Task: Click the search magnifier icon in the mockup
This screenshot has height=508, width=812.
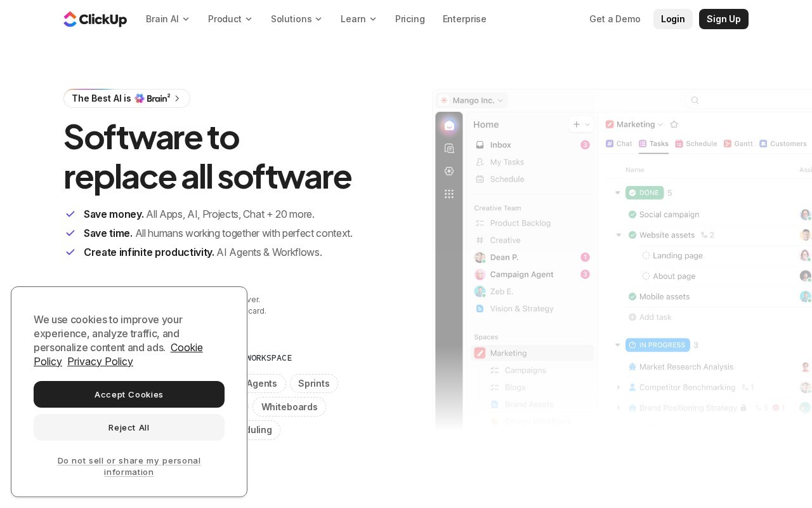Action: coord(695,100)
